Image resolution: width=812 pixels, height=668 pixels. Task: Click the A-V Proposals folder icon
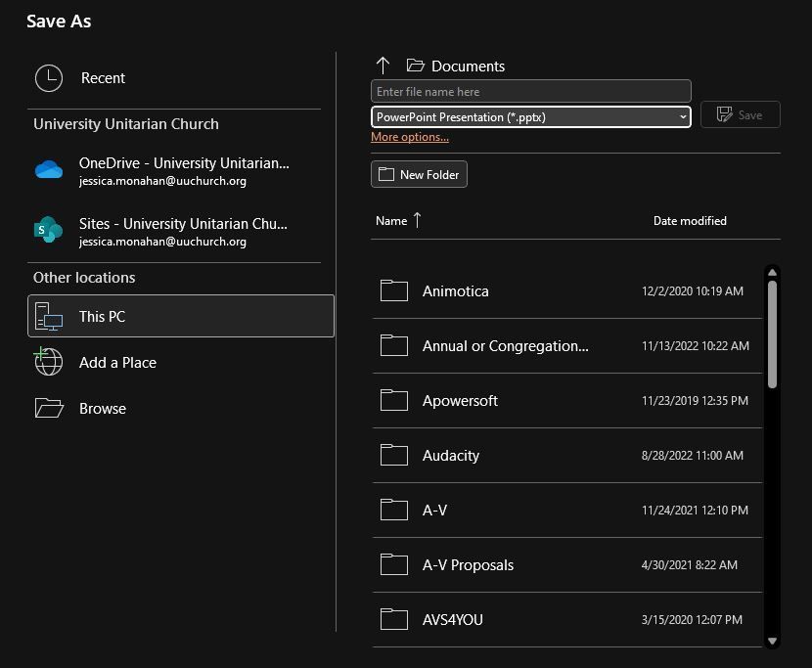(393, 565)
